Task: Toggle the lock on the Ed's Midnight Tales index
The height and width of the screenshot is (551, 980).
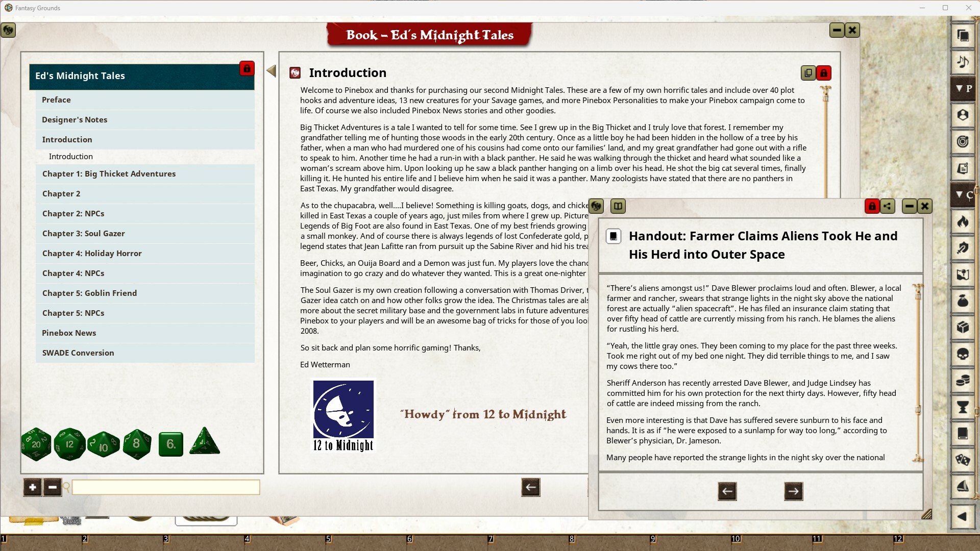Action: point(247,68)
